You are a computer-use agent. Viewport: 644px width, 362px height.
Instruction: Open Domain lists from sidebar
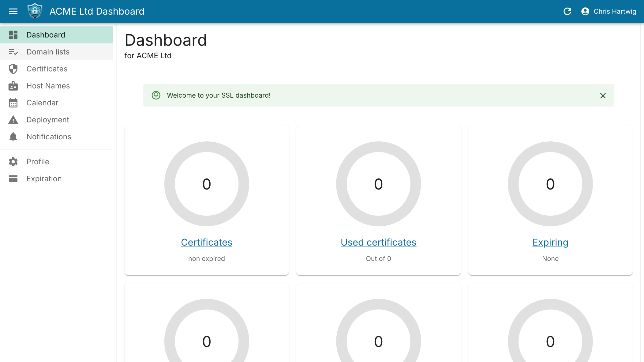tap(48, 52)
